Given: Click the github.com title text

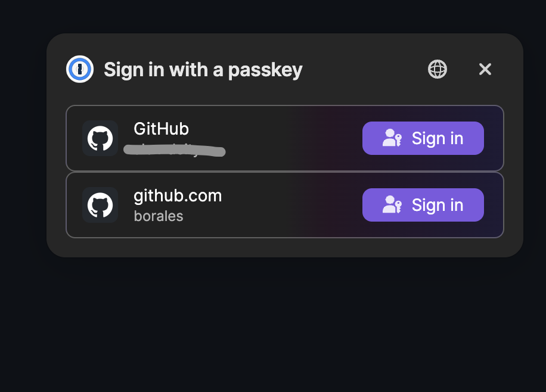Looking at the screenshot, I should click(x=178, y=195).
